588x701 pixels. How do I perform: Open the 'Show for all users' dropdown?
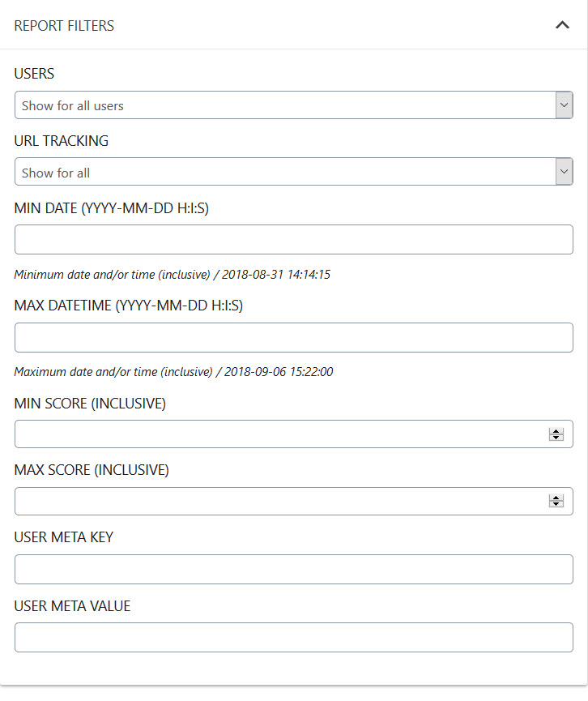coord(293,105)
